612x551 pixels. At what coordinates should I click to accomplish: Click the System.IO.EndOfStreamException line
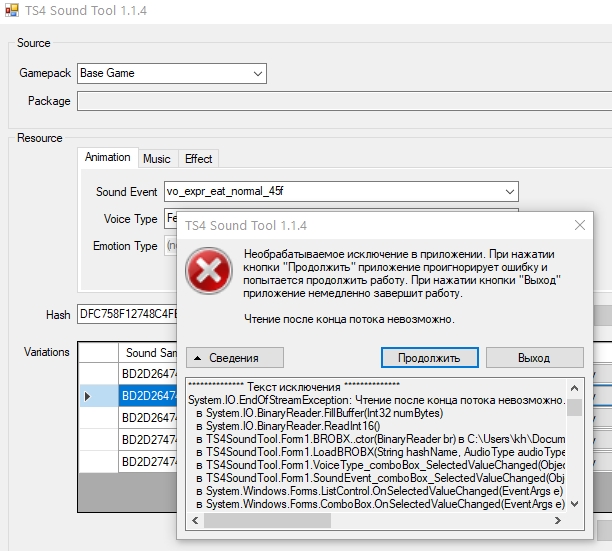tap(376, 400)
